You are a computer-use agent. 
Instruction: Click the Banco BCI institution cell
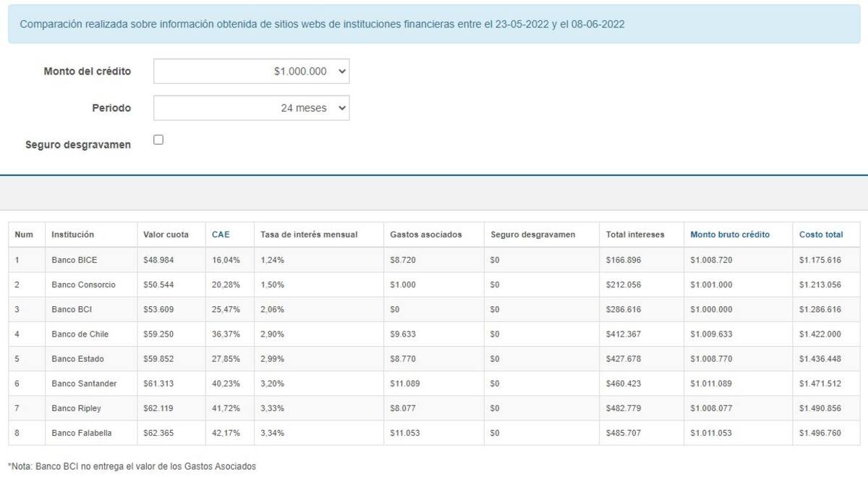click(x=90, y=309)
